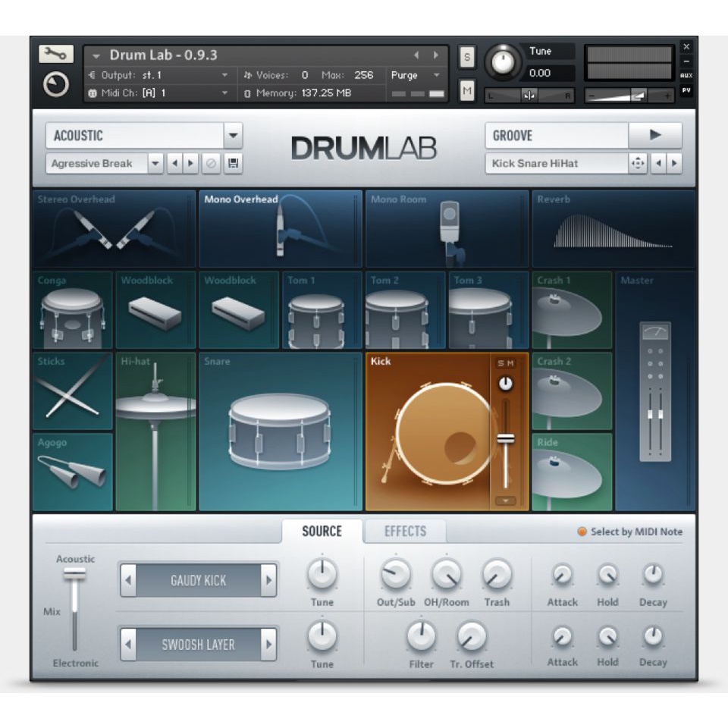Select the Hi-hat cell
The image size is (728, 728).
(155, 431)
